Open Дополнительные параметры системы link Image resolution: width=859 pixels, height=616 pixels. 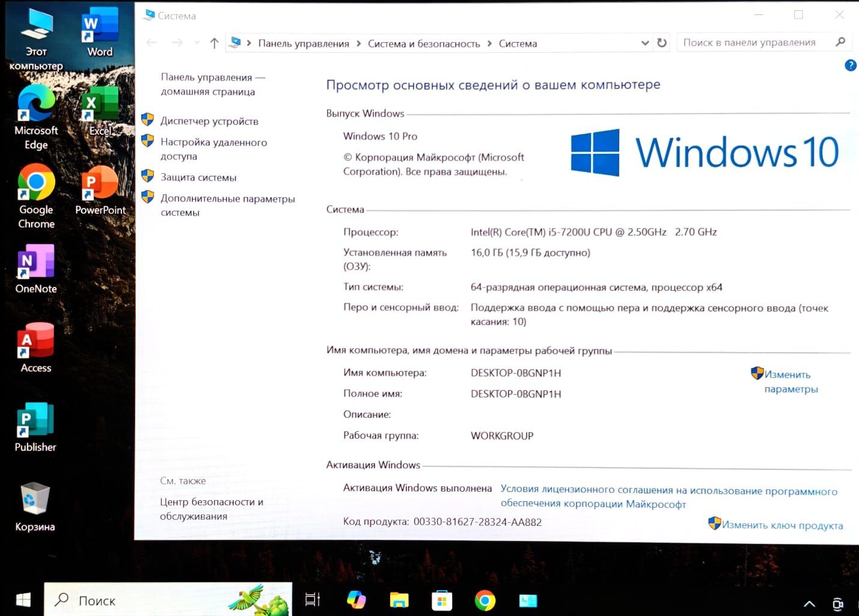227,205
